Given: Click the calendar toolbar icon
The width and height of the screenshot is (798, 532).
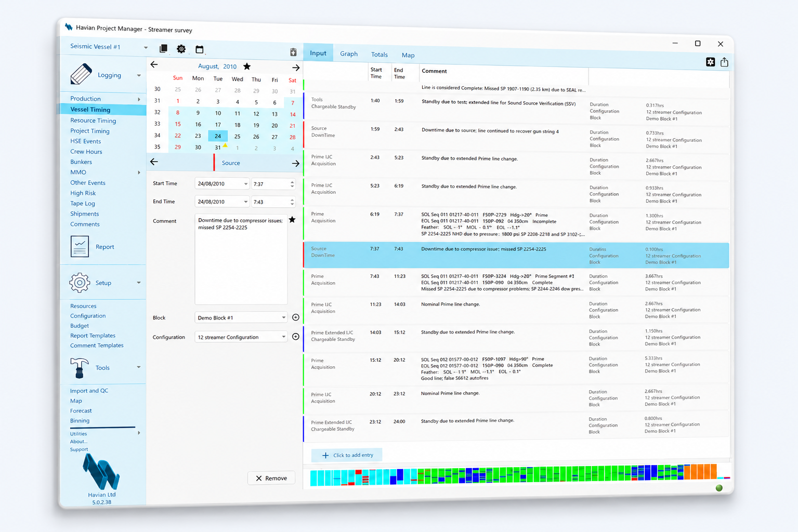Looking at the screenshot, I should tap(200, 49).
